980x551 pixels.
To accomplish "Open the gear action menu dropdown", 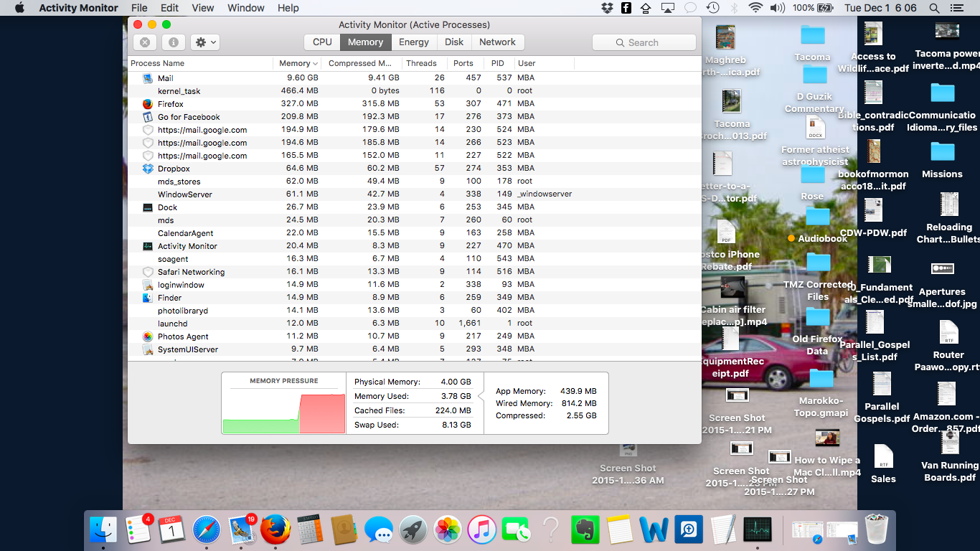I will click(x=205, y=42).
